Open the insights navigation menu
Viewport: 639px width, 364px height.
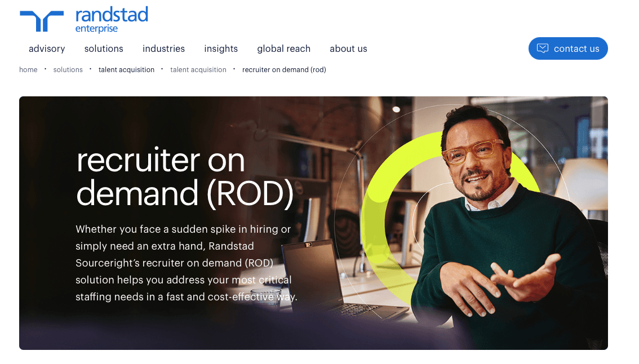point(221,49)
